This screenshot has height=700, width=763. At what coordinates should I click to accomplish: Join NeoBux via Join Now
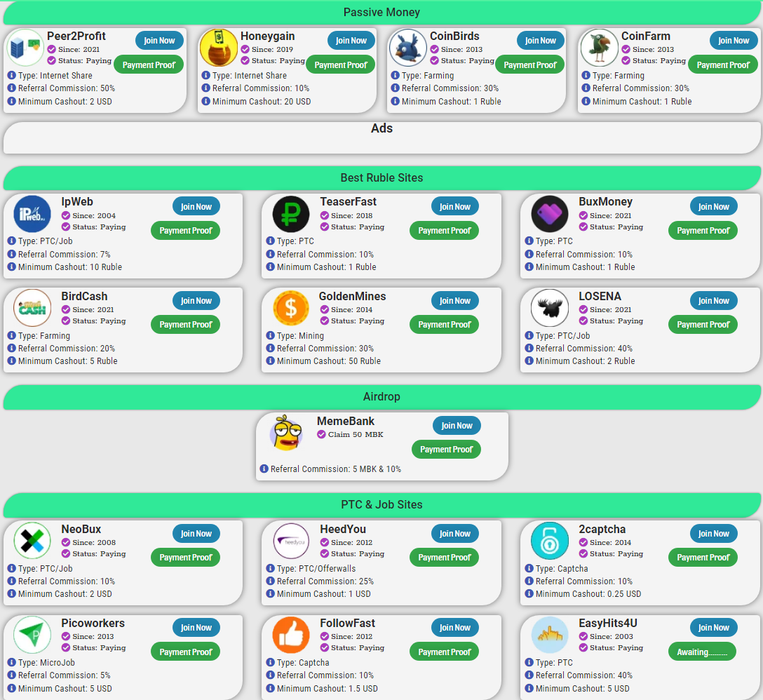click(x=196, y=534)
